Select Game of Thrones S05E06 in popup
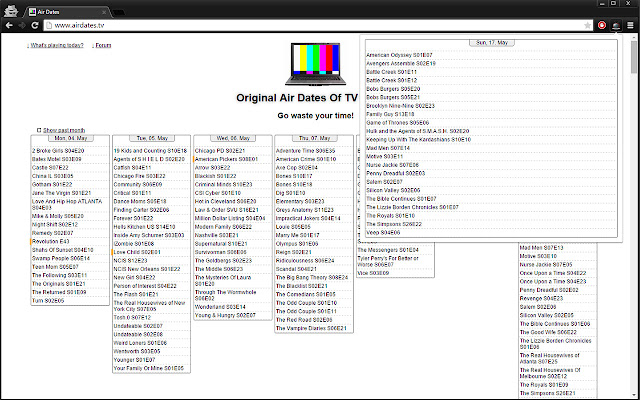 click(398, 123)
